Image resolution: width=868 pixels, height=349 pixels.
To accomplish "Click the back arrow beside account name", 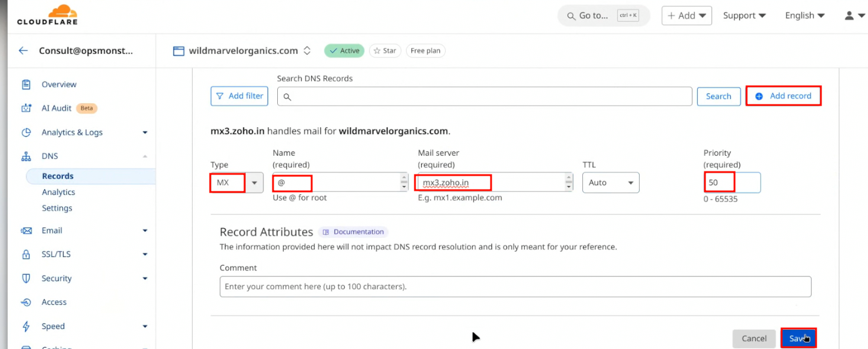I will tap(23, 51).
